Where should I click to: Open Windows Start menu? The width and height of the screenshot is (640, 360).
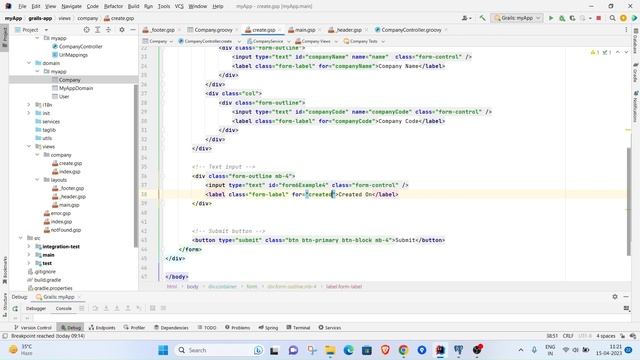(x=163, y=350)
